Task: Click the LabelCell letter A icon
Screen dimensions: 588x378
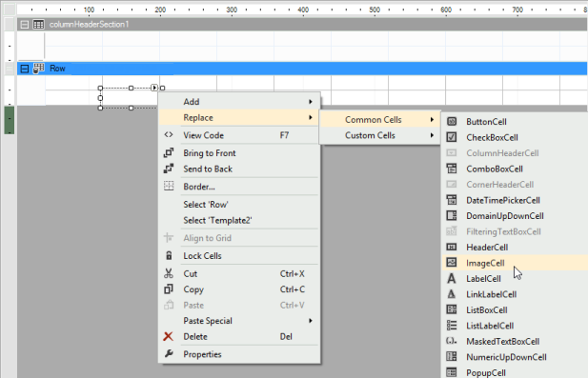Action: (x=452, y=278)
